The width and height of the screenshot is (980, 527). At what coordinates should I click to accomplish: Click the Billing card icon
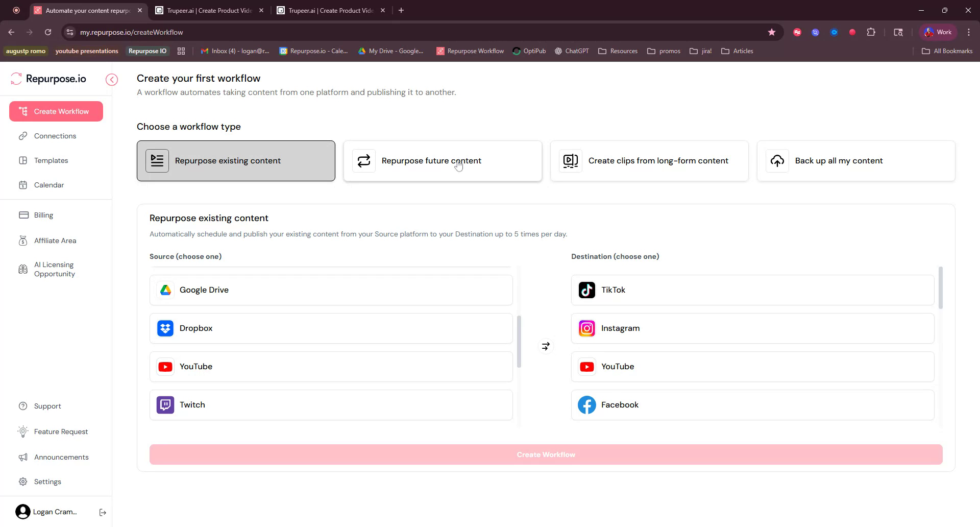tap(23, 215)
